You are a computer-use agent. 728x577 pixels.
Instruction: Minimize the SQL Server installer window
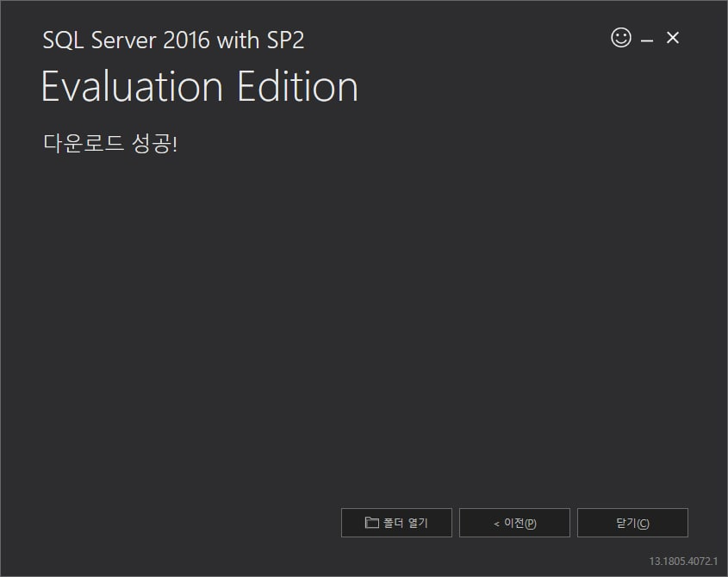[x=647, y=39]
